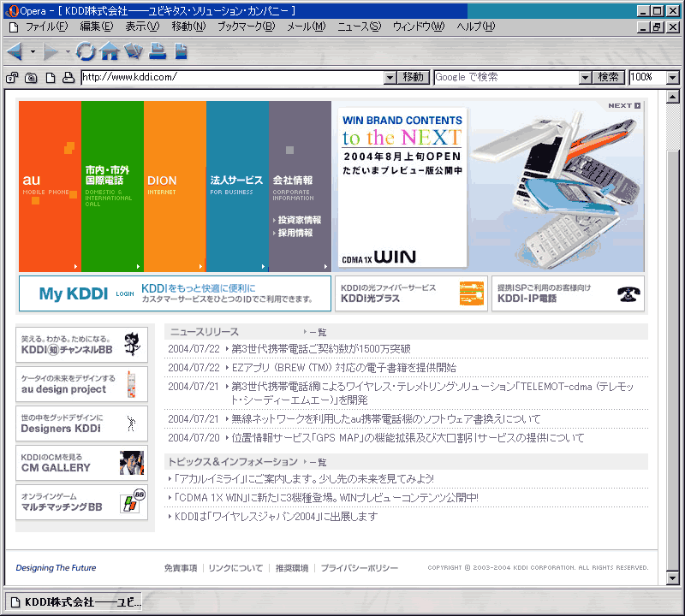
Task: Open the hotlist books icon in toolbar
Action: click(134, 51)
